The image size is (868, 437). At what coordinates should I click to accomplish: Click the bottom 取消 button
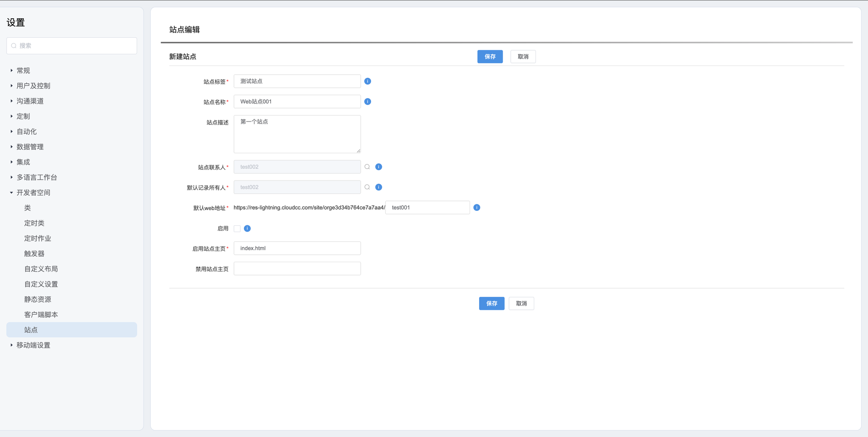[x=521, y=303]
